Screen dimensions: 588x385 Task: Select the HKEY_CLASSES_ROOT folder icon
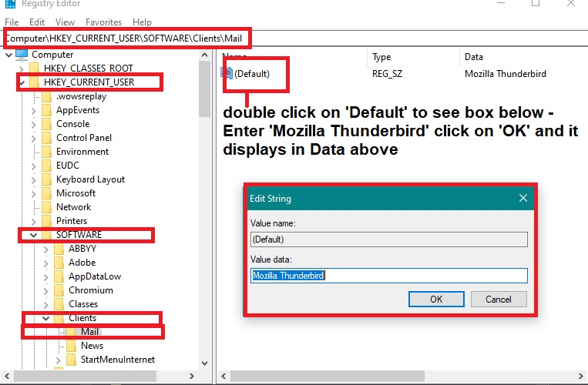pos(34,69)
